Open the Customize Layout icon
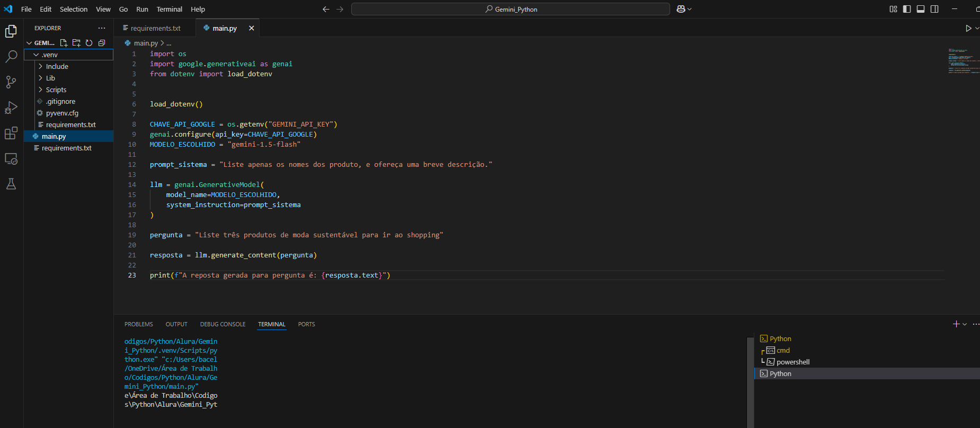This screenshot has width=980, height=428. click(x=893, y=9)
